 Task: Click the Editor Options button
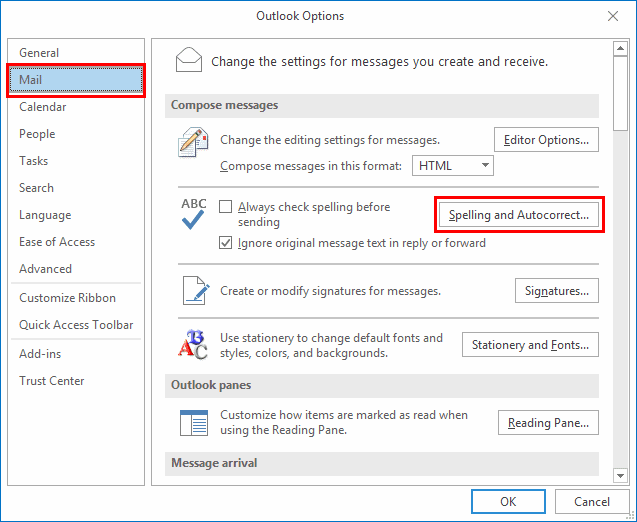547,140
